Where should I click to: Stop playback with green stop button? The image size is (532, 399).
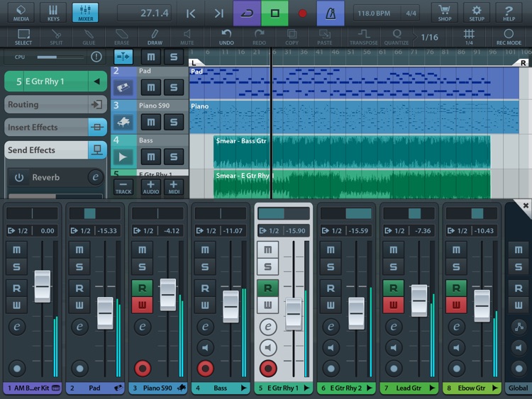pos(275,13)
